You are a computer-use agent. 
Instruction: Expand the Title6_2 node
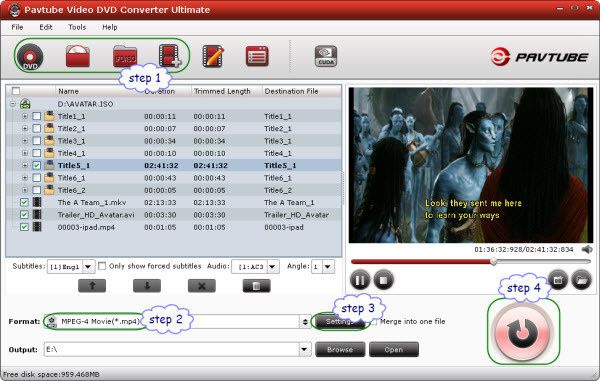pyautogui.click(x=25, y=190)
